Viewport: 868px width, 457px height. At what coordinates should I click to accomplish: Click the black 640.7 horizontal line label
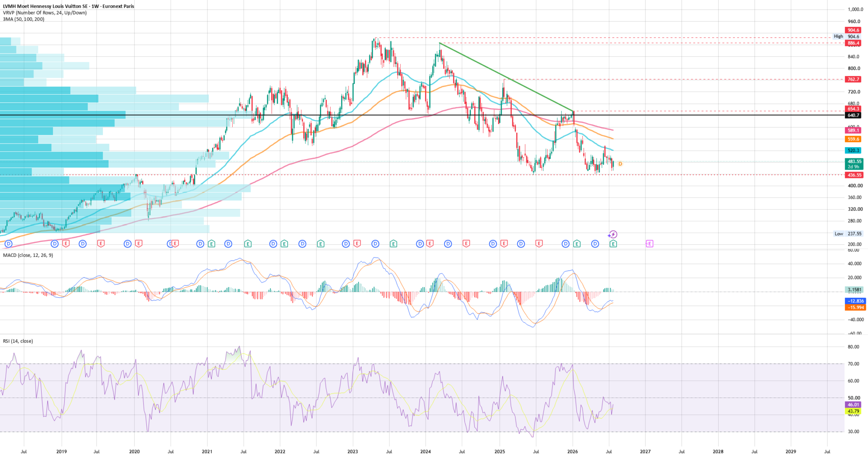point(853,115)
